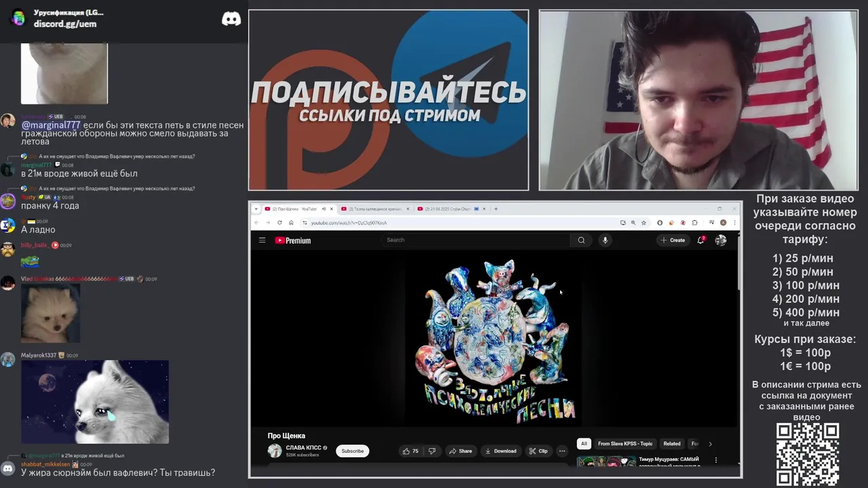
Task: Switch to the third '21.08.2025' tab
Action: pos(451,209)
